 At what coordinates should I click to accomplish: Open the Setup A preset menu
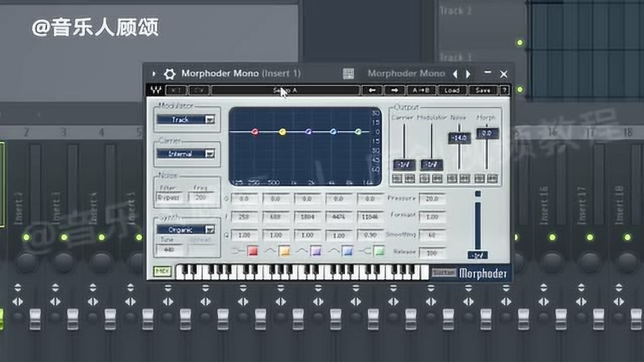click(x=285, y=90)
